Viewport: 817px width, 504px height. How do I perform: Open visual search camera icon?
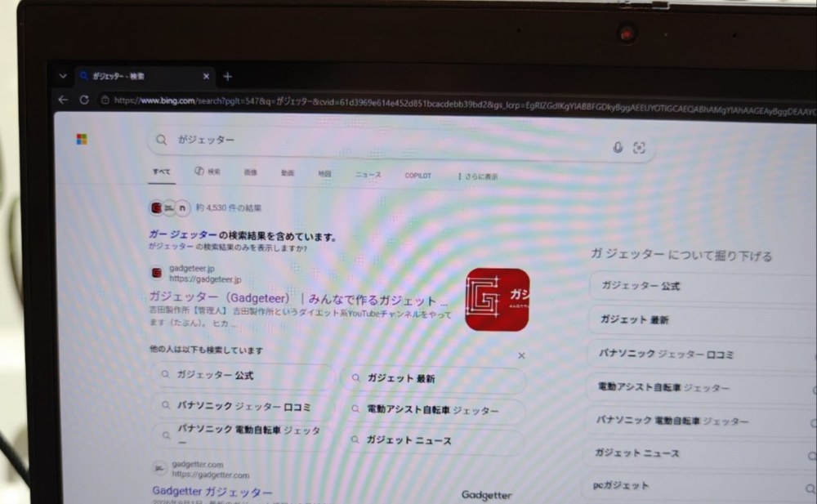pos(639,148)
